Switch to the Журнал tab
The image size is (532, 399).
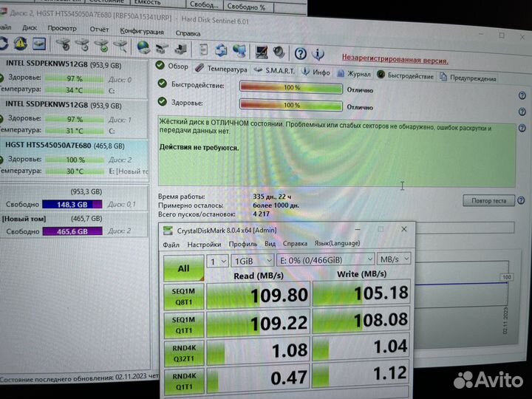click(x=354, y=74)
